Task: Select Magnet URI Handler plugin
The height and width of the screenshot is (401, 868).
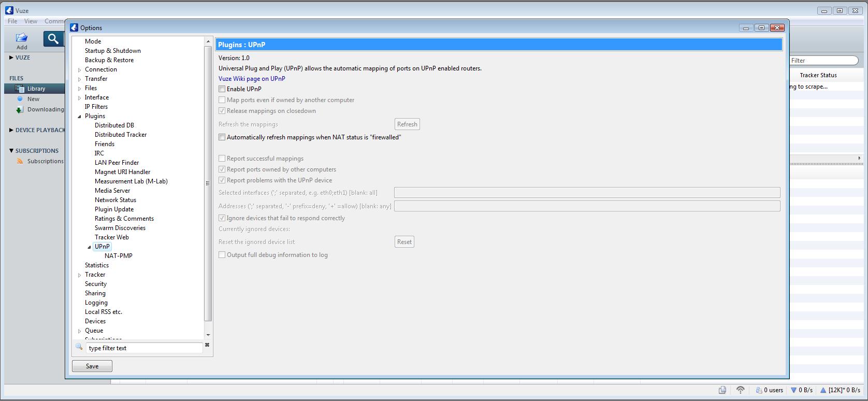Action: [x=123, y=172]
